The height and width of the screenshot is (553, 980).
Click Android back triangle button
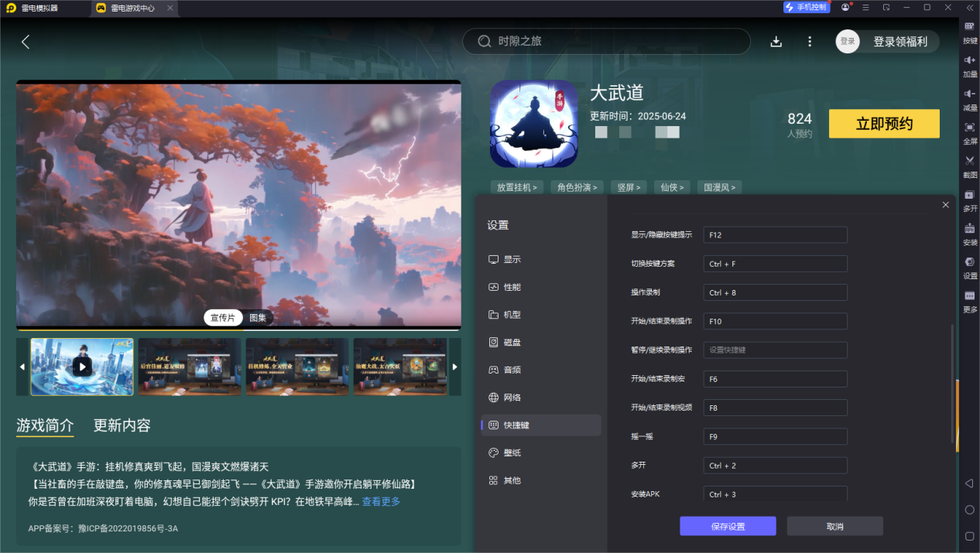(x=969, y=483)
